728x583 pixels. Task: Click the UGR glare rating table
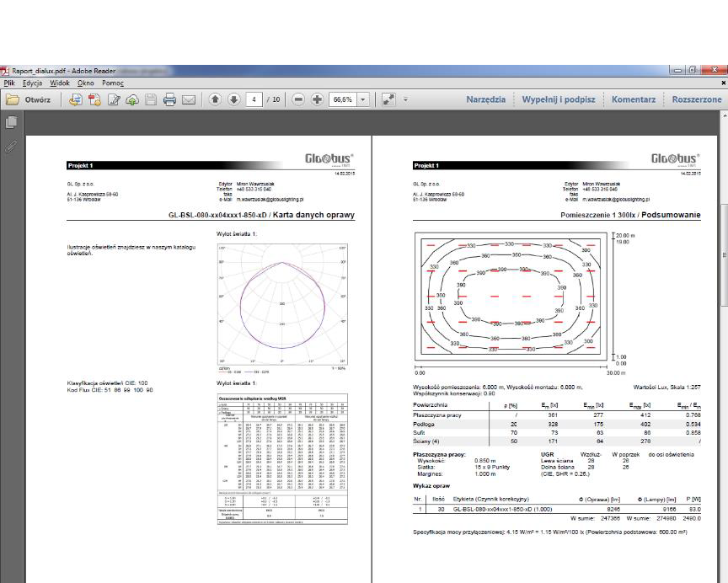click(x=282, y=459)
